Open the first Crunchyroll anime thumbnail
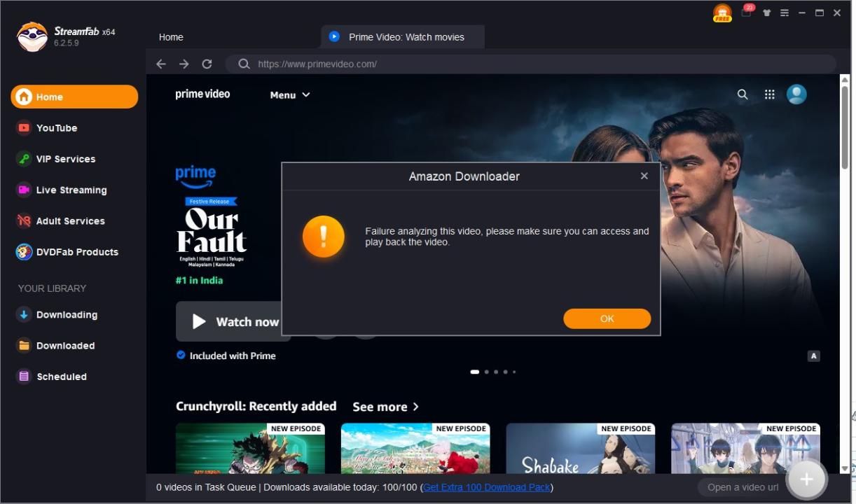The image size is (856, 504). pyautogui.click(x=250, y=449)
